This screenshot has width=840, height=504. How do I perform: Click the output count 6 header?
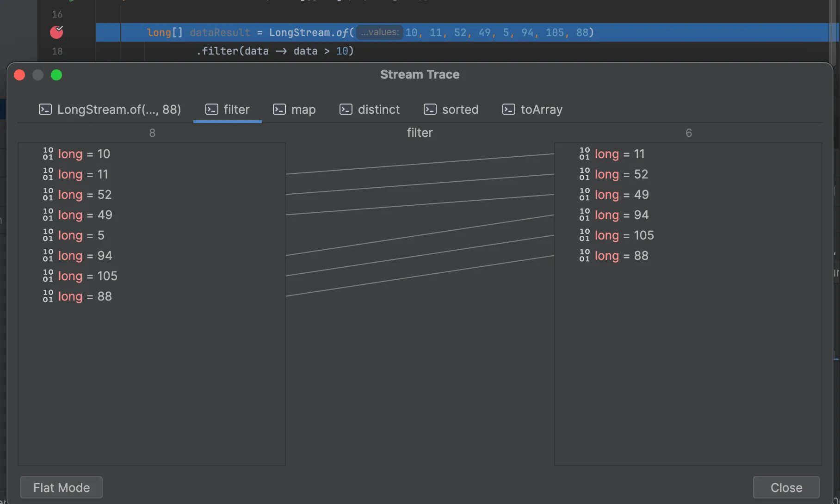click(689, 133)
